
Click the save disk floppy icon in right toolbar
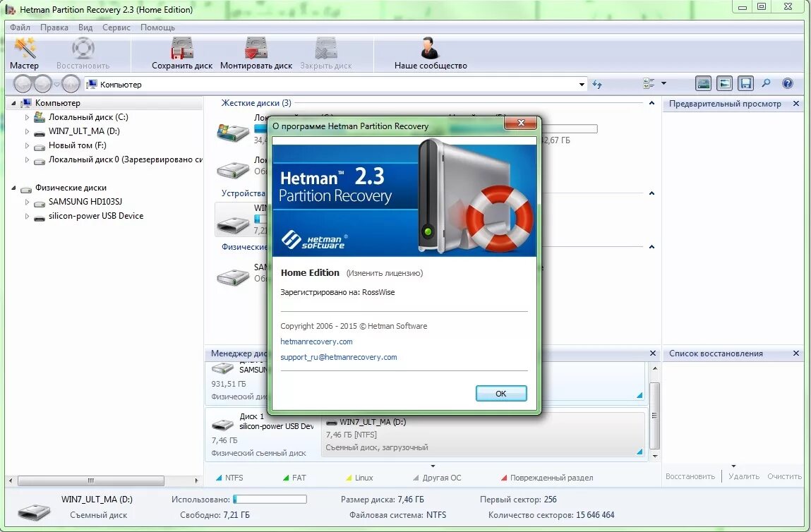point(745,83)
